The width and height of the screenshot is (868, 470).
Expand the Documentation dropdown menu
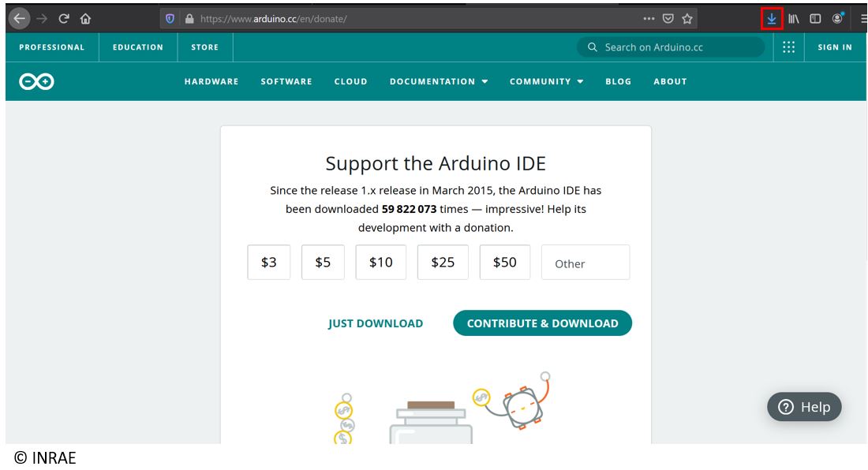tap(439, 81)
